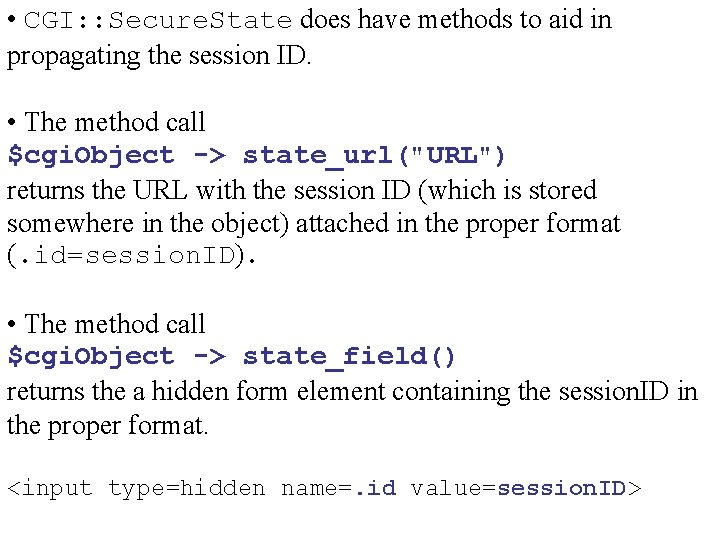Click the blue .id name attribute
This screenshot has width=720, height=540.
pyautogui.click(x=375, y=488)
